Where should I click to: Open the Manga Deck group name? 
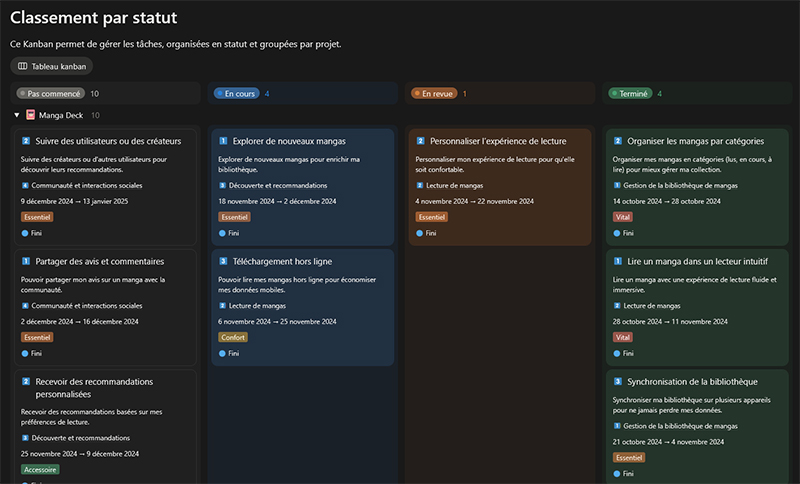61,115
